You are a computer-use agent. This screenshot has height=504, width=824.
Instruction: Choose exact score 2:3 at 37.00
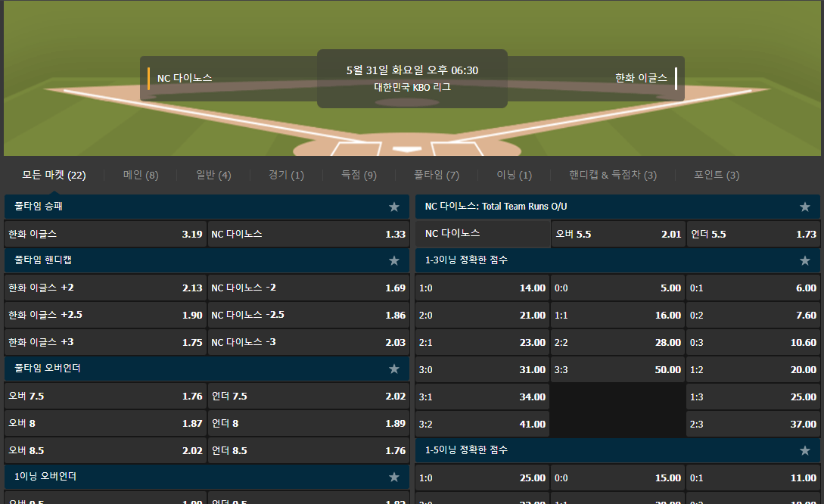[x=754, y=424]
